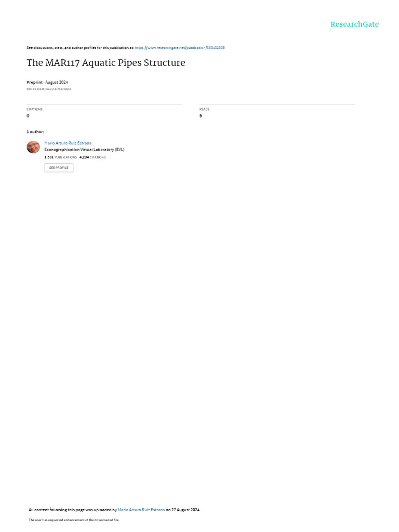399x532 pixels.
Task: Open Mario Arturo Ruiz Estrada author link
Action: [68, 143]
